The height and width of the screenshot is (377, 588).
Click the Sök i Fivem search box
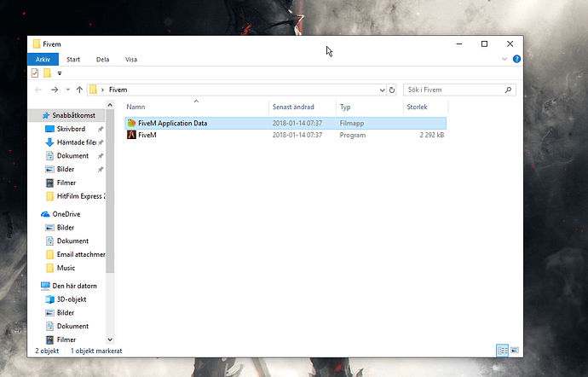point(459,90)
